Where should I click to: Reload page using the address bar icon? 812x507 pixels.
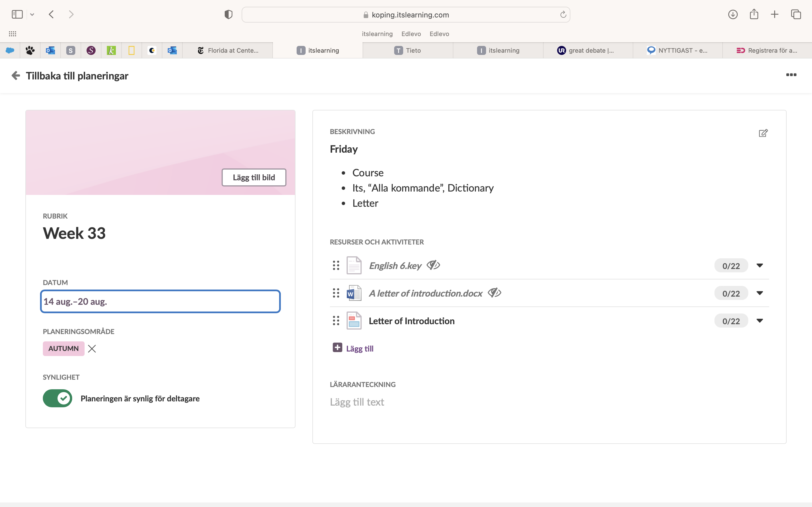coord(563,14)
